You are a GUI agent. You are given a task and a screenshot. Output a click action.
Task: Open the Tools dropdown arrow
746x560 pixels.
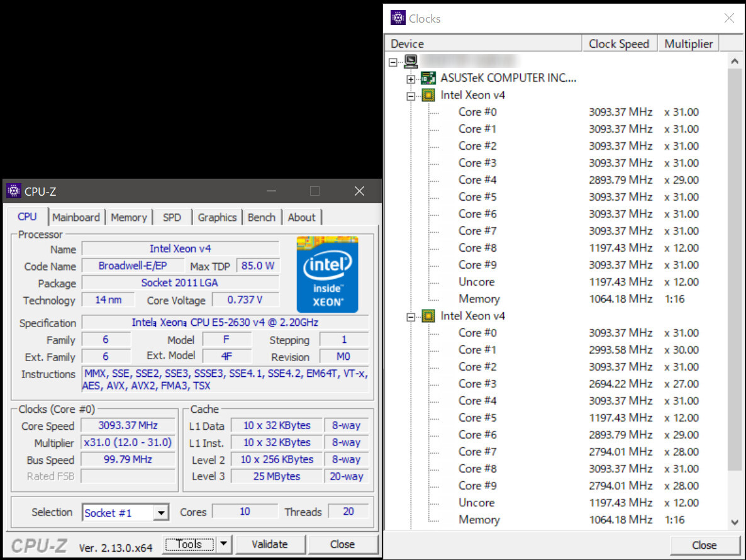tap(223, 544)
